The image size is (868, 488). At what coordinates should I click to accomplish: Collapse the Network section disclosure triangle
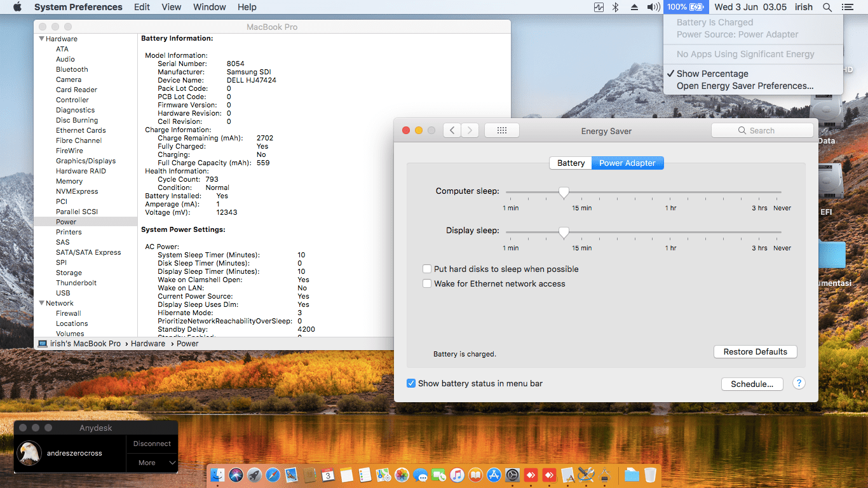pos(42,303)
